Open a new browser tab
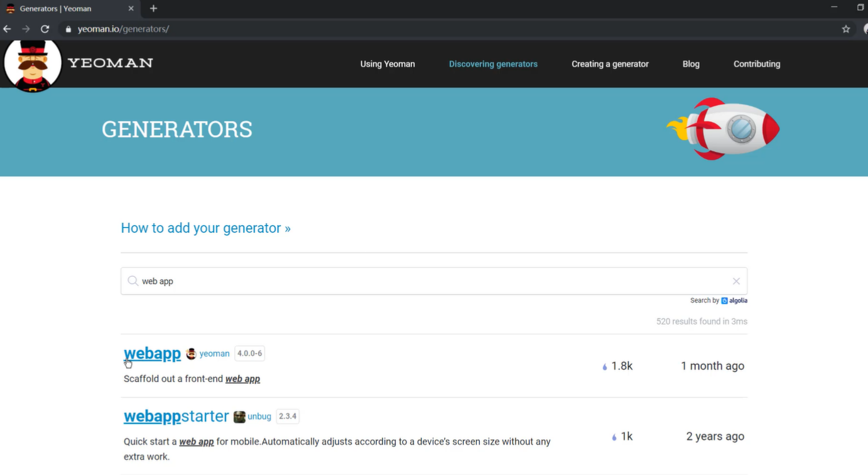The image size is (868, 475). click(153, 9)
